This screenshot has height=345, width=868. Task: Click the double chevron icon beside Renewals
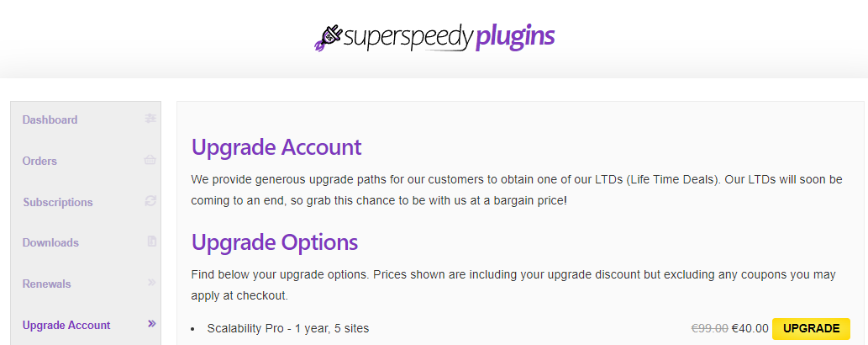click(152, 283)
